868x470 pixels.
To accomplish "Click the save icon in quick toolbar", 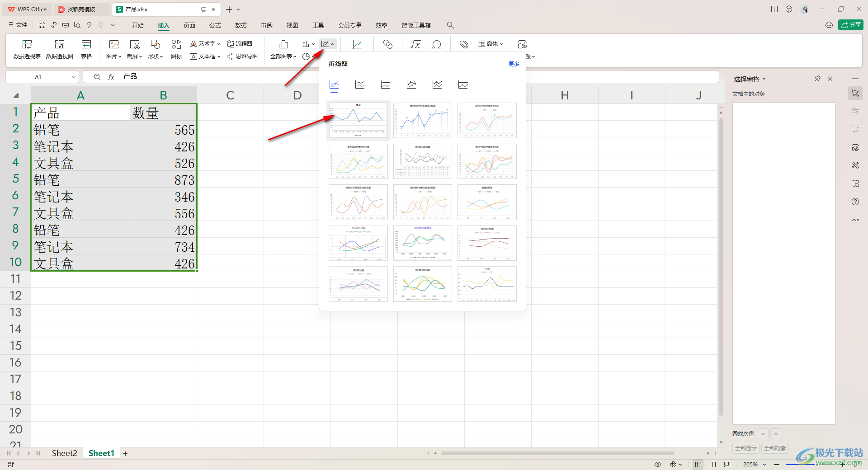I will 42,25.
